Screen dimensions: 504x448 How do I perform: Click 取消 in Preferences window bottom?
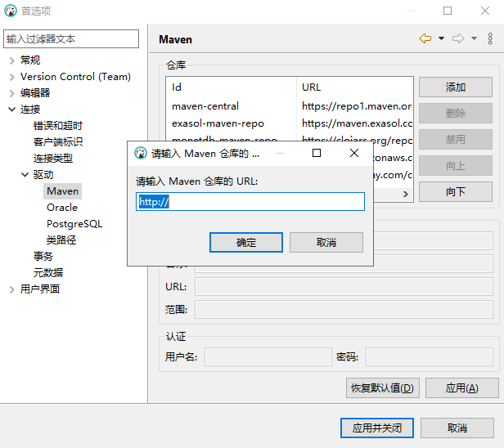click(457, 428)
